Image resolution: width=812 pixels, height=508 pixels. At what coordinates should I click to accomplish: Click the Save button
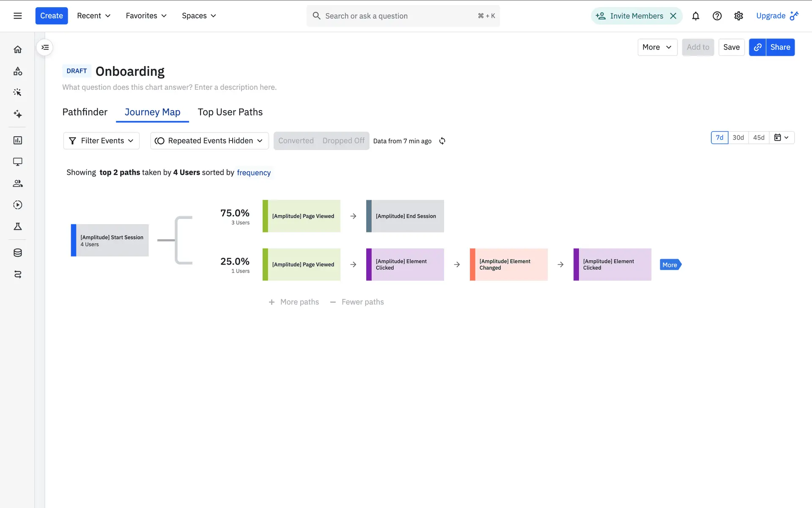[x=731, y=47]
